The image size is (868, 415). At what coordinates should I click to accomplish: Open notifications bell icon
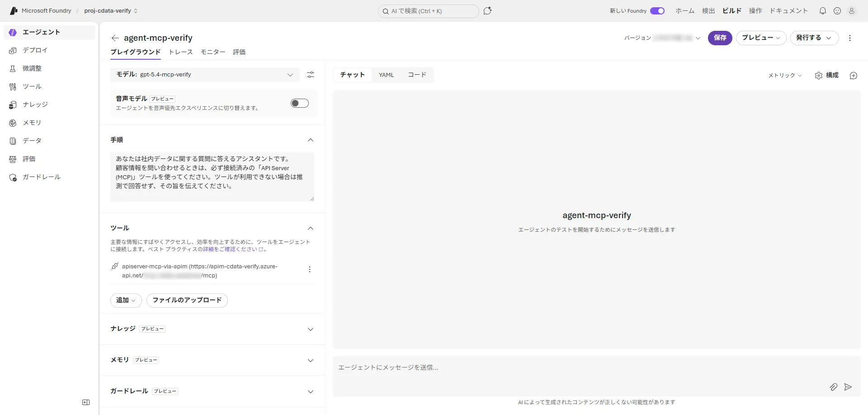point(823,11)
